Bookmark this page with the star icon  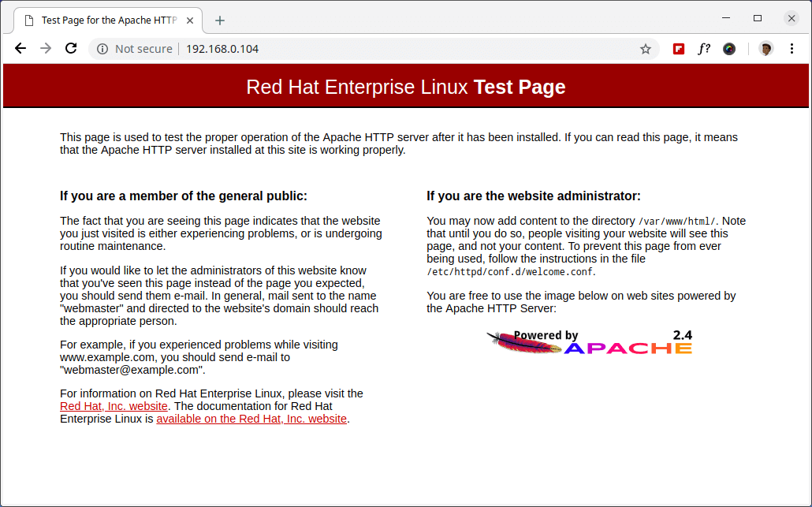(x=645, y=49)
